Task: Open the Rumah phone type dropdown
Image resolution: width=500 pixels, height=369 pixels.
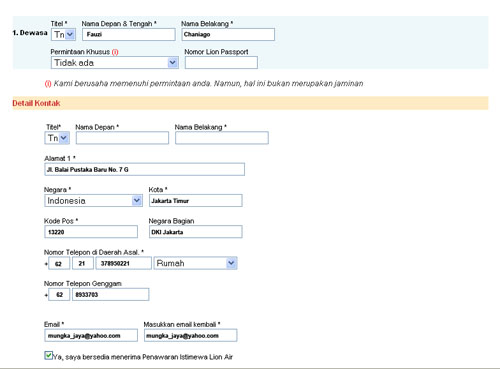Action: (195, 263)
